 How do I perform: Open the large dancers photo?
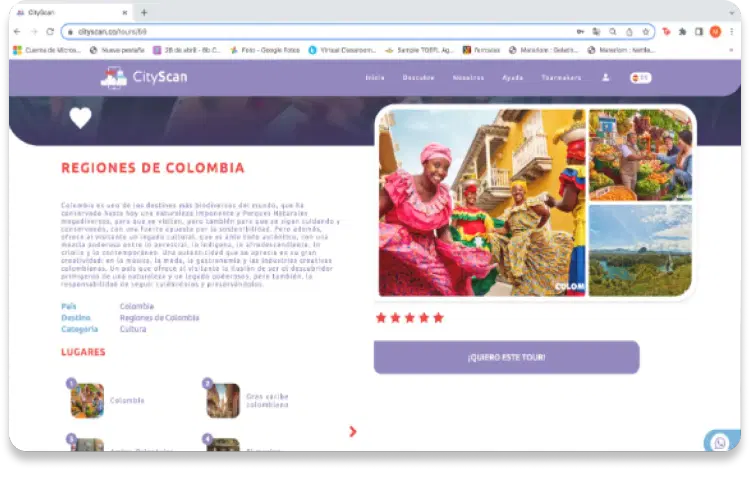pyautogui.click(x=482, y=203)
